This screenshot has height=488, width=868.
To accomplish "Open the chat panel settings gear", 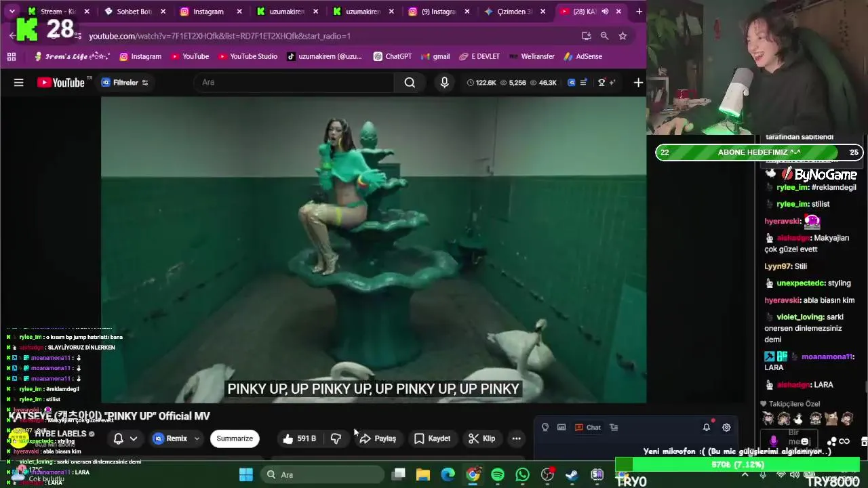I will (x=726, y=428).
